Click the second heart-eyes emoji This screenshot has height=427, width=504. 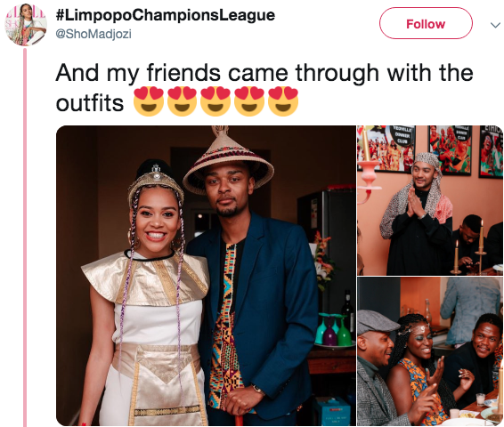click(x=182, y=101)
